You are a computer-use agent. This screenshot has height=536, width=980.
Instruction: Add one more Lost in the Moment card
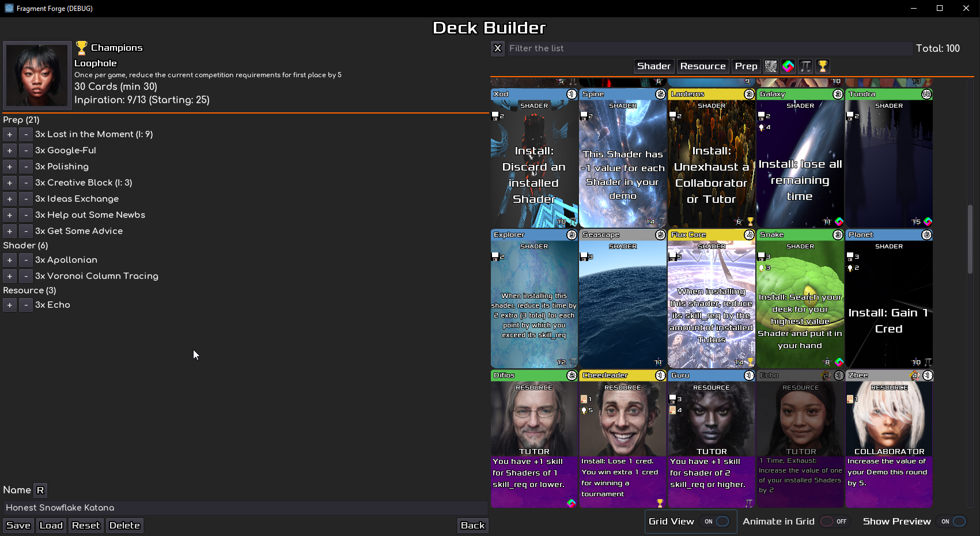click(x=10, y=134)
